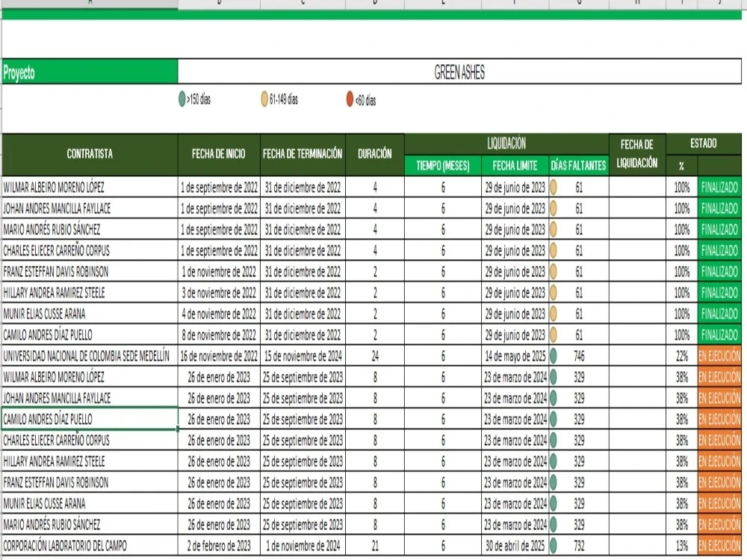Select HILLARY ANDREA RAMIREZ STEELE, 3 de noviembre row
747x560 pixels.
pyautogui.click(x=90, y=293)
